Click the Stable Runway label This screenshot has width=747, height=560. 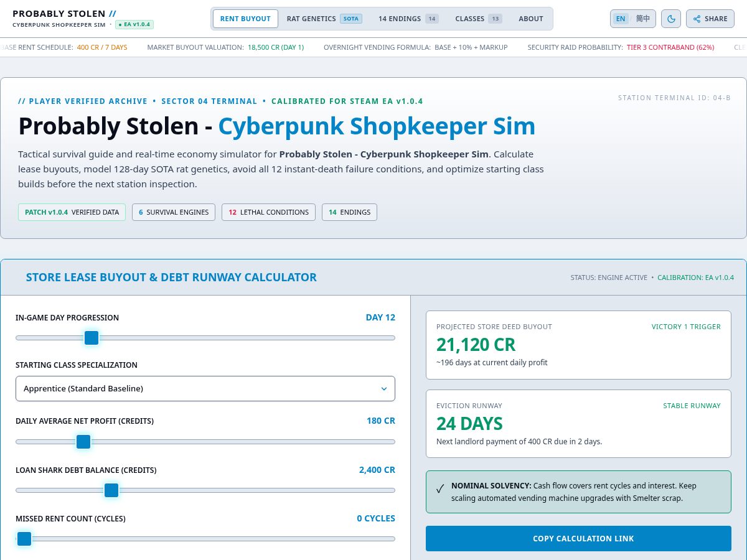click(692, 406)
